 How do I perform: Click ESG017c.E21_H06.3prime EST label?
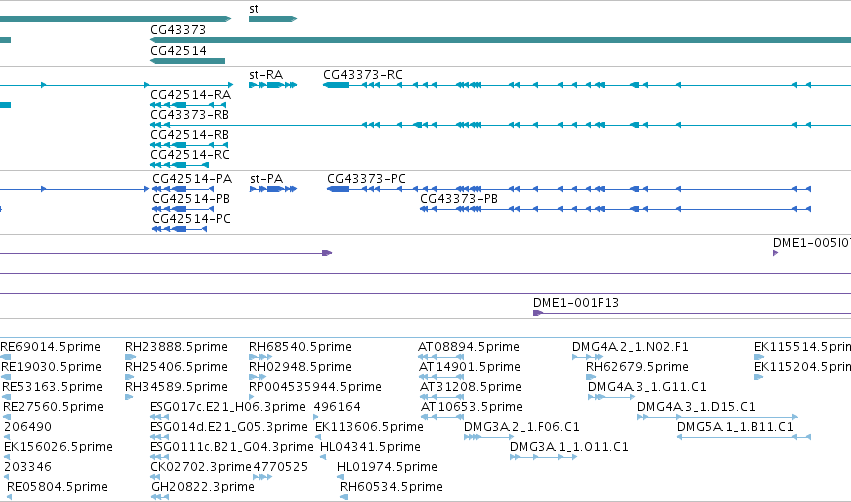click(228, 407)
